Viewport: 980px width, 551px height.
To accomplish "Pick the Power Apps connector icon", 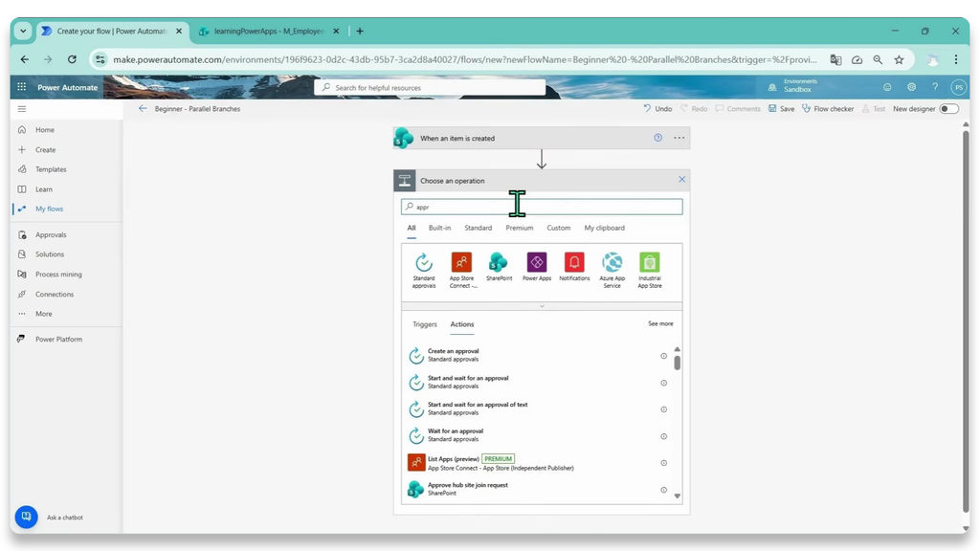I will [537, 262].
